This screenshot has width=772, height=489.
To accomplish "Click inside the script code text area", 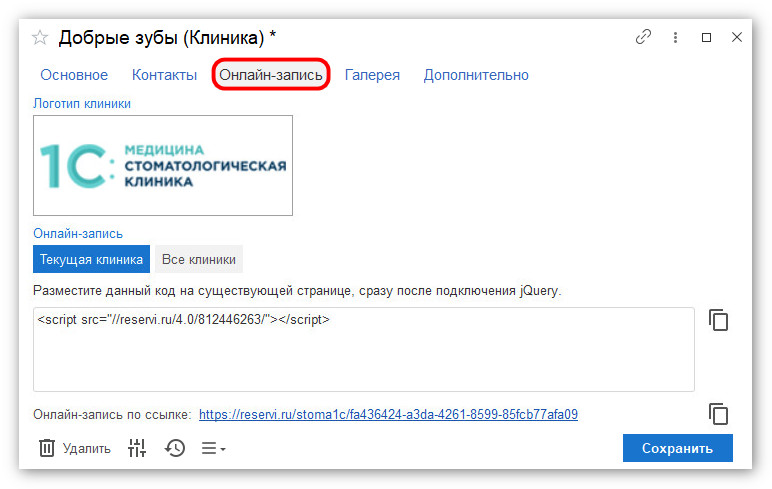I will click(x=364, y=350).
